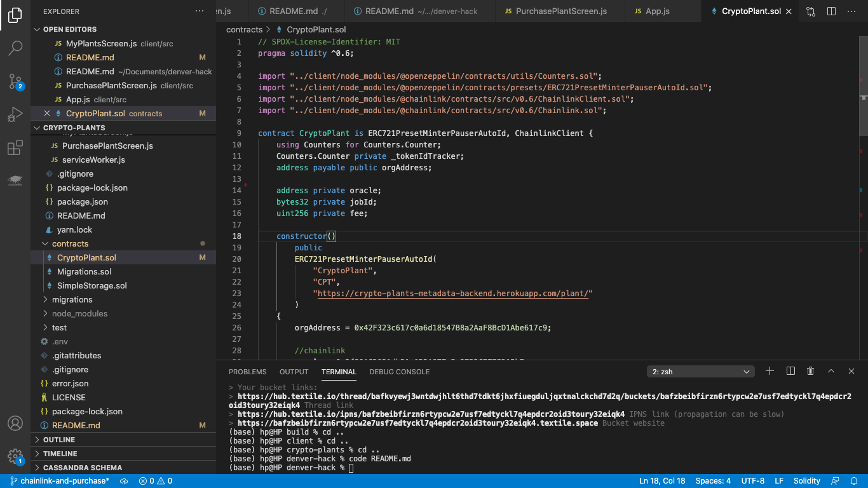Screen dimensions: 868x488
Task: Select the Terminal panel tab
Action: point(339,372)
